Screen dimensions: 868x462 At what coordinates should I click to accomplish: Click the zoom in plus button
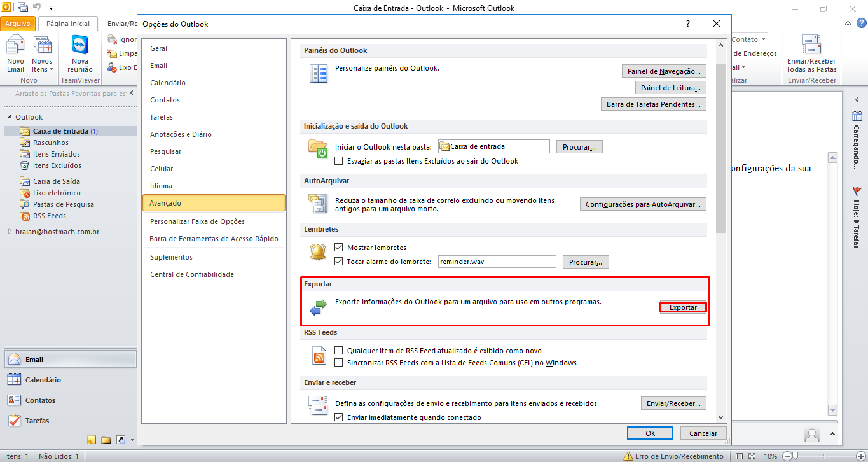860,456
